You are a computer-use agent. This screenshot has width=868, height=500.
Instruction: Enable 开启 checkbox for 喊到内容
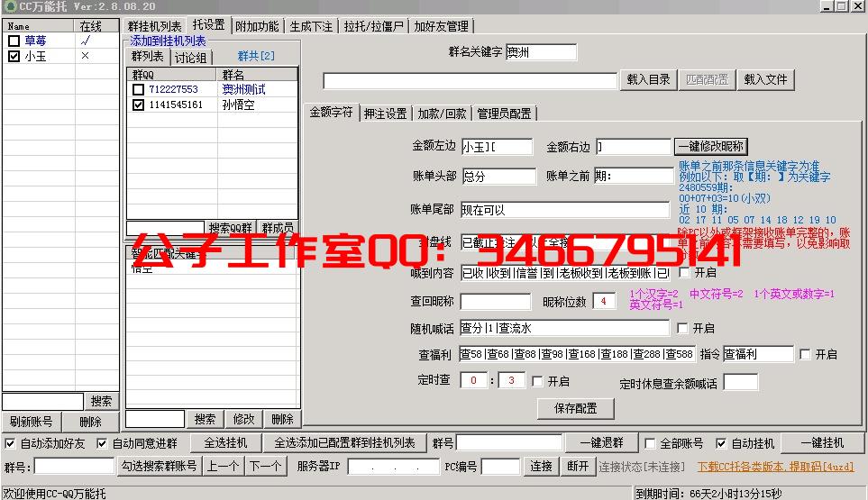click(685, 273)
